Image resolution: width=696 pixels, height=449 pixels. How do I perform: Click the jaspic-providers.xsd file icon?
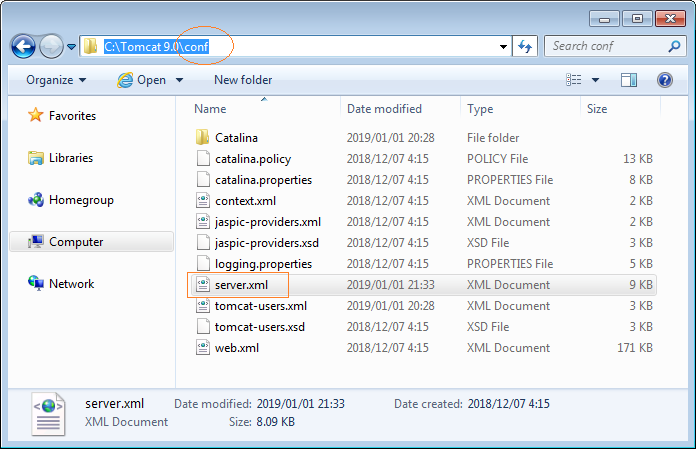[203, 242]
